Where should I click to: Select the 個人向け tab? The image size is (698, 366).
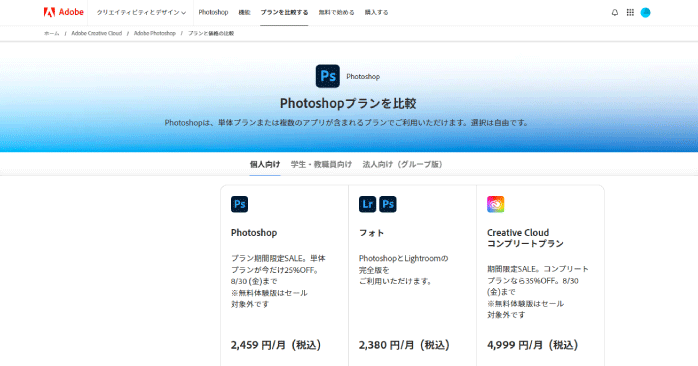tap(265, 164)
